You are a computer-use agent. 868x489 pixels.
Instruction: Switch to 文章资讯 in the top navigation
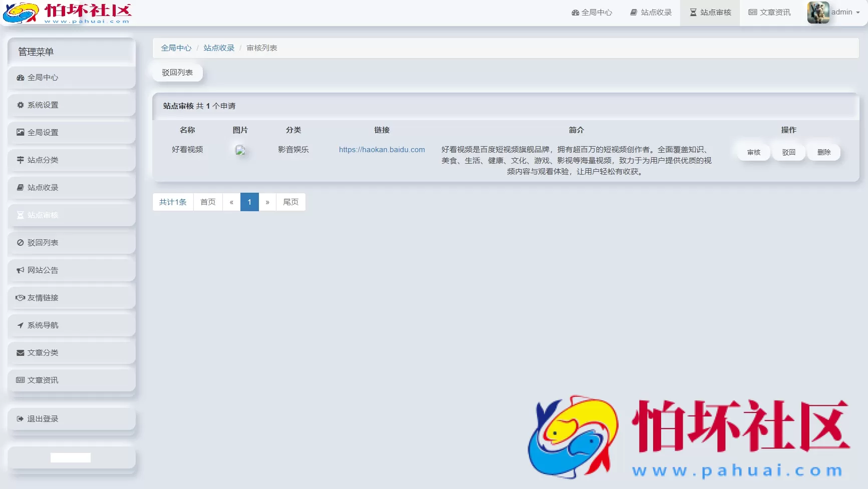pos(769,12)
